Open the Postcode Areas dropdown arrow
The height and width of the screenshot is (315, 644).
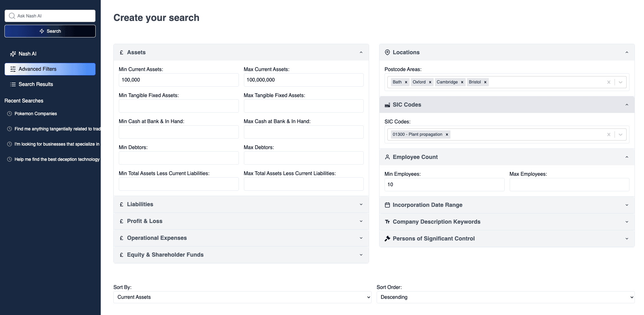[620, 82]
